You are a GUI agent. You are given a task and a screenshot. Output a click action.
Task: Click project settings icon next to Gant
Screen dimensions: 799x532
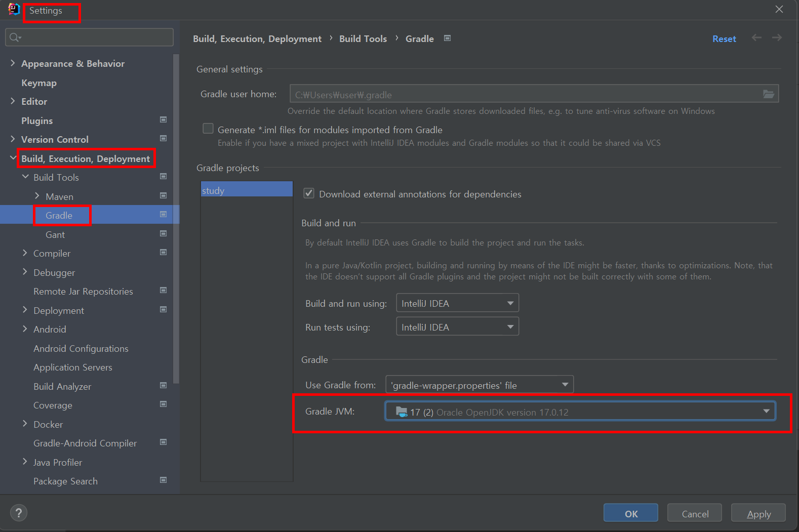click(163, 233)
